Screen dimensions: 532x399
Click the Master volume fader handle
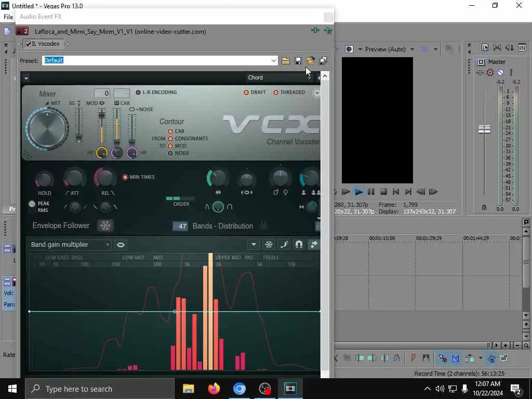coord(484,129)
